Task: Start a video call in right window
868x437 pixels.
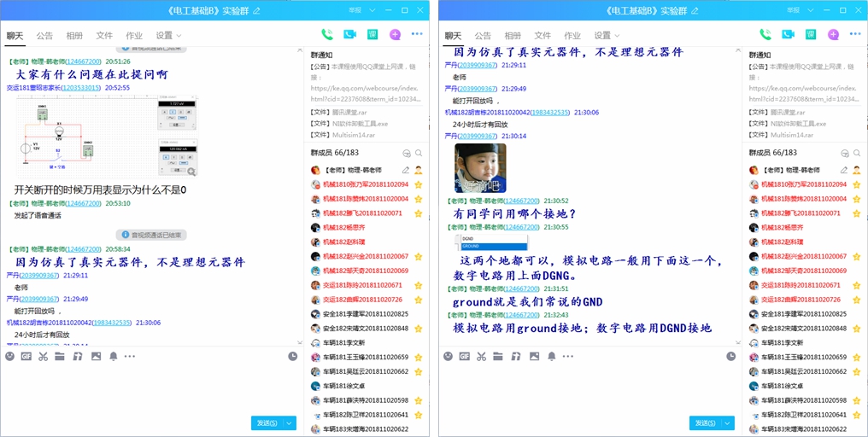Action: click(x=788, y=35)
